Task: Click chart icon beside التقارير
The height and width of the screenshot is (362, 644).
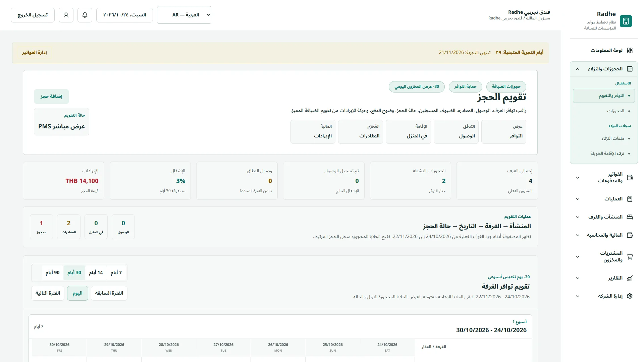Action: click(630, 278)
